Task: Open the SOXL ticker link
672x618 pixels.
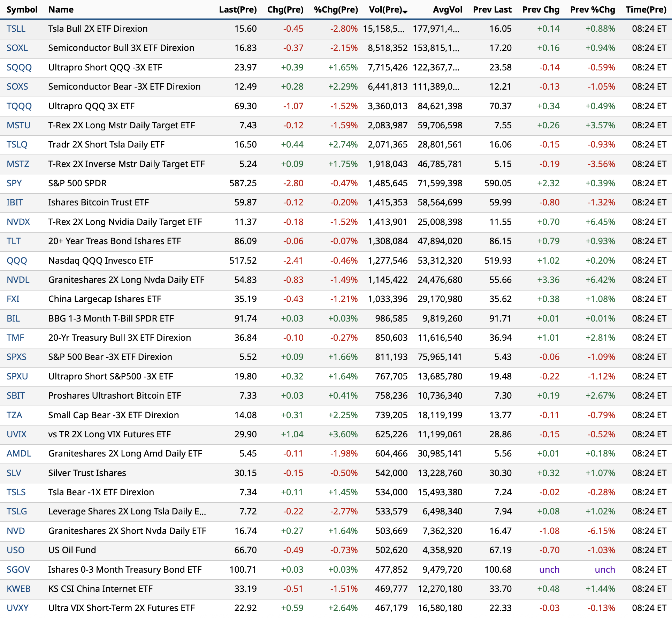Action: [17, 48]
